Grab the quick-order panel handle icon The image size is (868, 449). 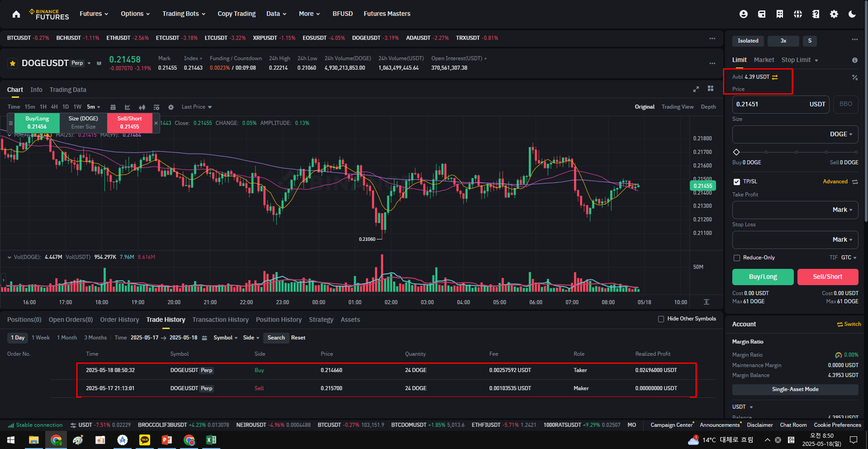(x=11, y=123)
